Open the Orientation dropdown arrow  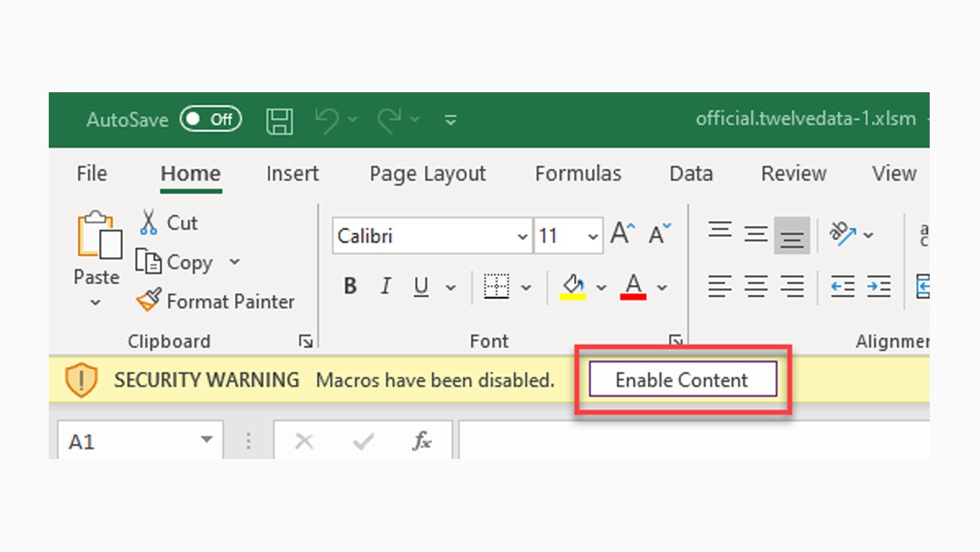(868, 235)
